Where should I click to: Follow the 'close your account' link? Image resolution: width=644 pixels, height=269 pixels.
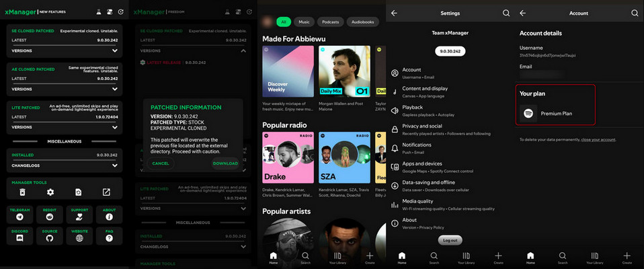[x=599, y=139]
